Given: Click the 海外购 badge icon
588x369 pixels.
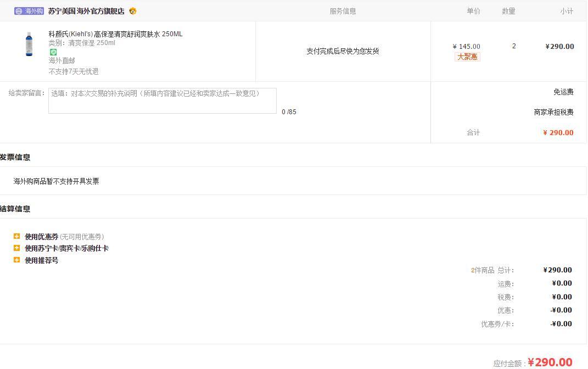Looking at the screenshot, I should pyautogui.click(x=29, y=11).
